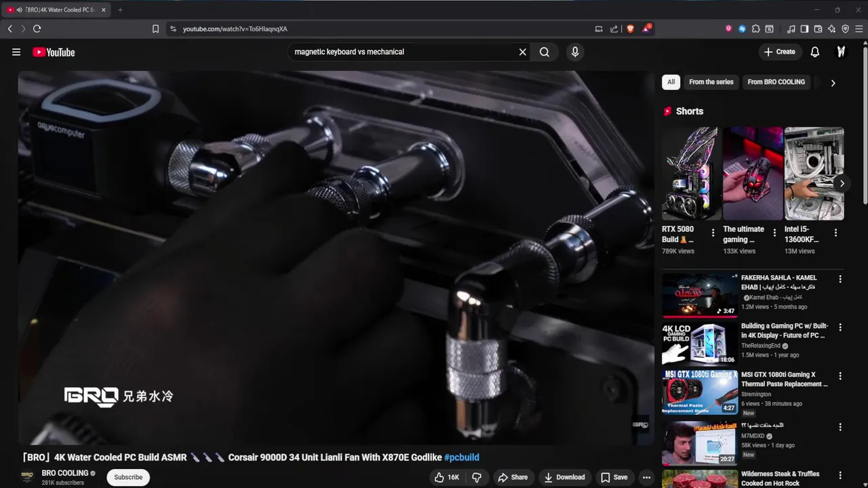
Task: Select the From the series chip
Action: pos(711,82)
